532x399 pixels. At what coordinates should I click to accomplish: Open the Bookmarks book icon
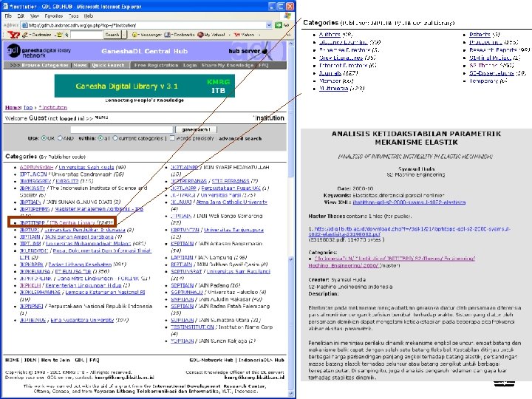point(167,35)
